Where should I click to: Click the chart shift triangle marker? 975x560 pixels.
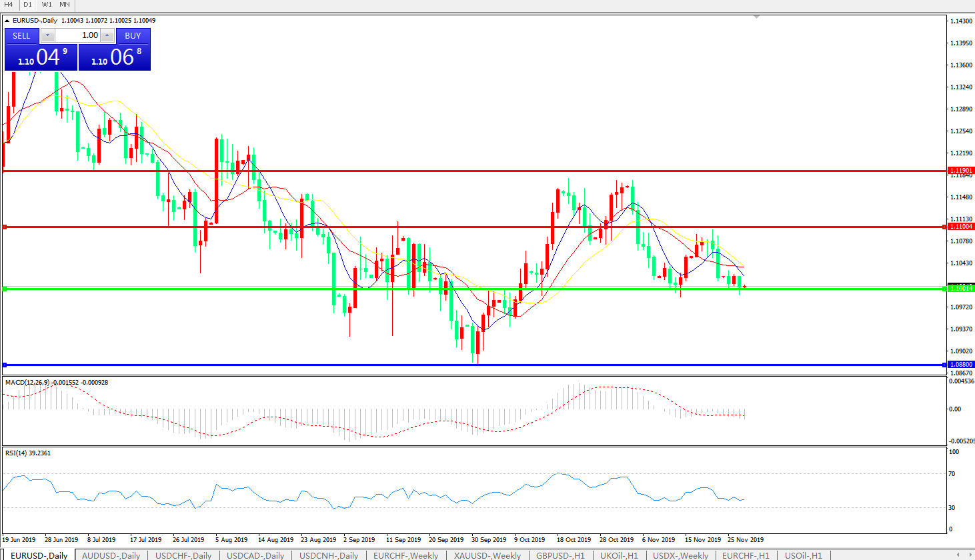pos(756,17)
